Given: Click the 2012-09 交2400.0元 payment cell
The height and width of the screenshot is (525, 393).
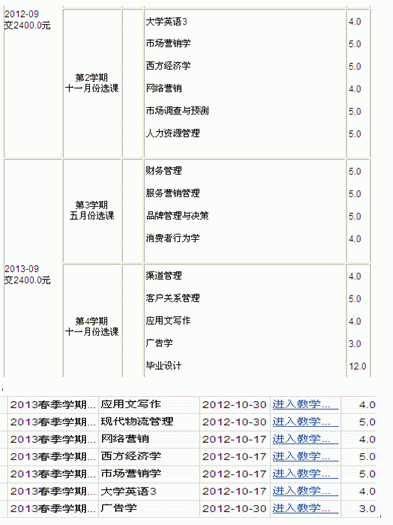Looking at the screenshot, I should point(27,19).
